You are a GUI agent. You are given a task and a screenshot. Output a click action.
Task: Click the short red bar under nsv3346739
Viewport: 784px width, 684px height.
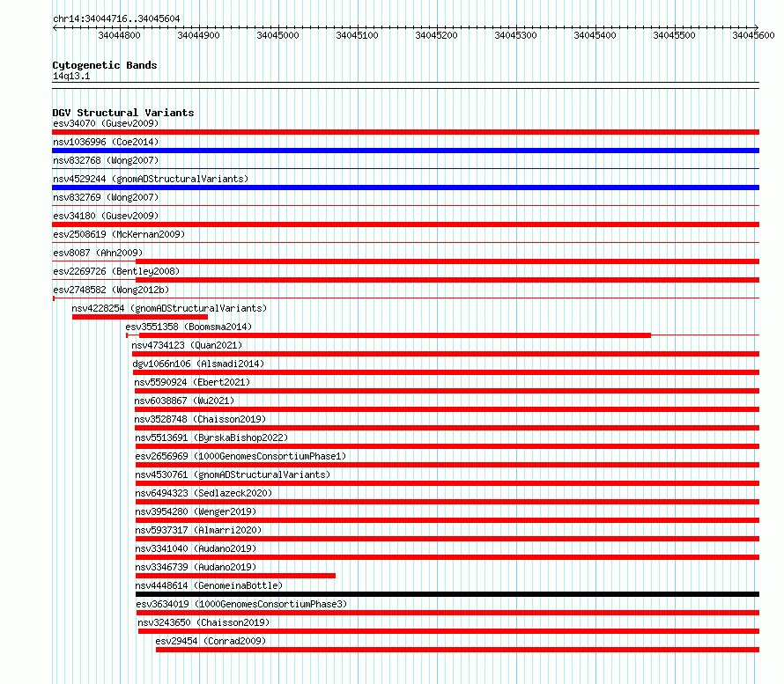pyautogui.click(x=235, y=576)
